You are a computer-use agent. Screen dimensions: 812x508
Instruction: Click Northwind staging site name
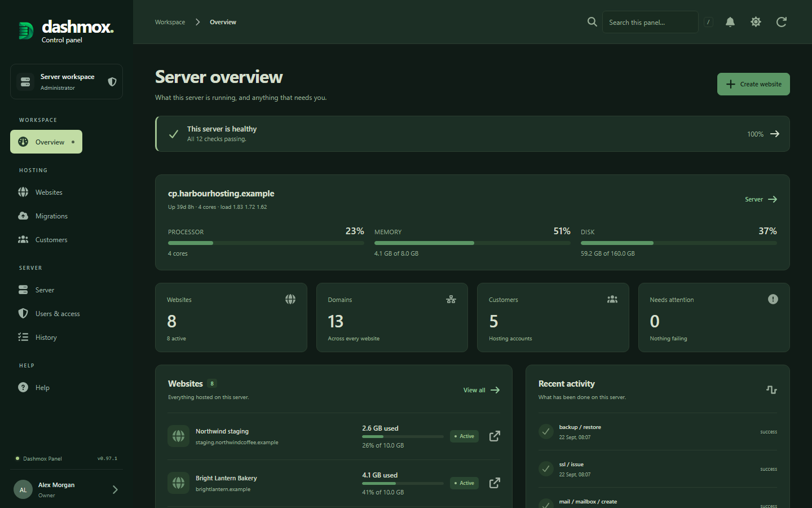coord(222,431)
